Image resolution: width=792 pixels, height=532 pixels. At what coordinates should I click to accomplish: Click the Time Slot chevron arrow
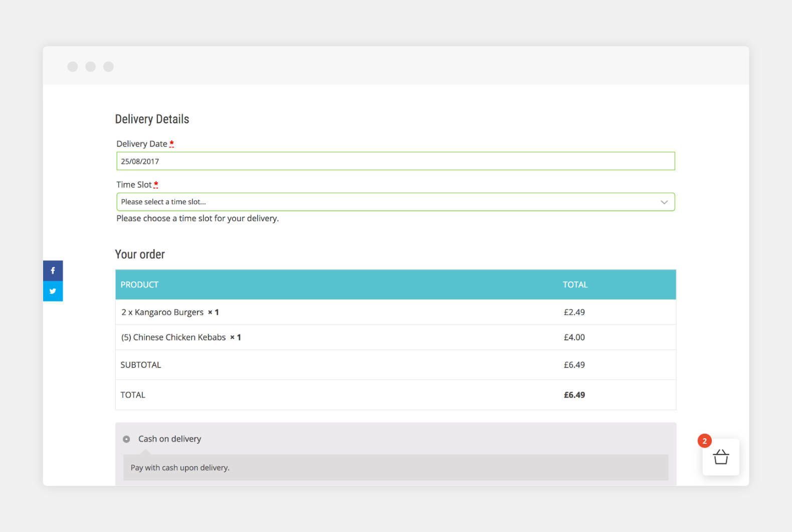(664, 202)
